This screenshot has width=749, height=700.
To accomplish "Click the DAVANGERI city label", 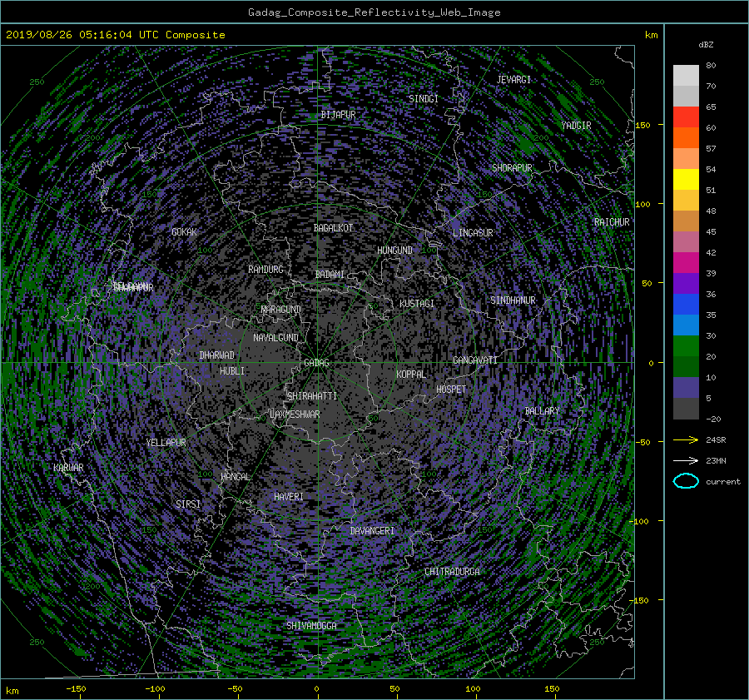I will [372, 531].
